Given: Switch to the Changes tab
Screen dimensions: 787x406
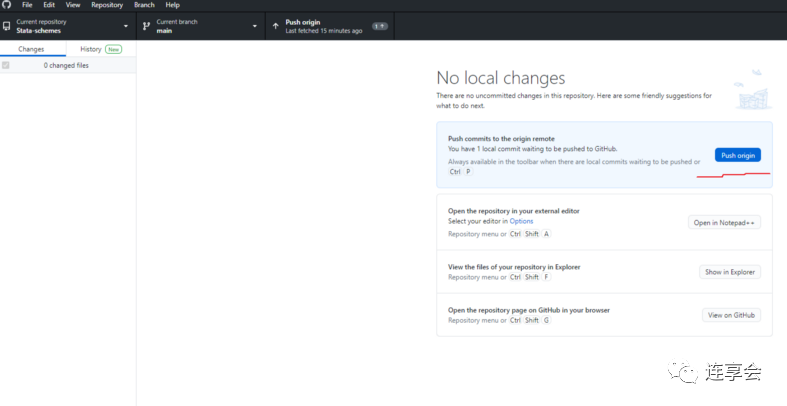Looking at the screenshot, I should point(31,49).
